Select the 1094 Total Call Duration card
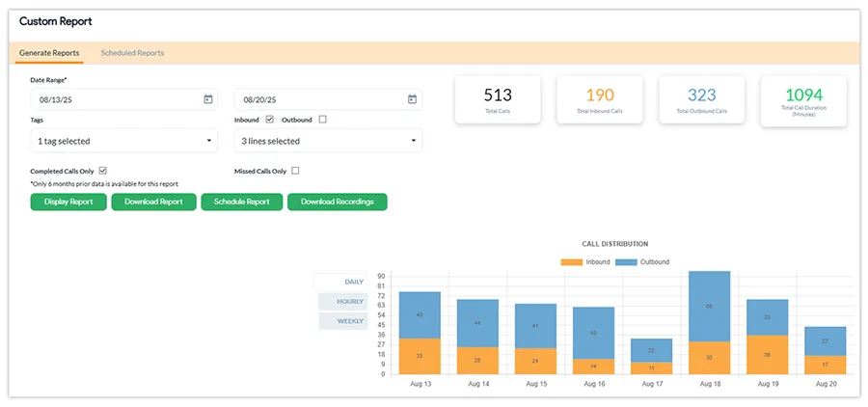The height and width of the screenshot is (407, 868). (x=803, y=101)
